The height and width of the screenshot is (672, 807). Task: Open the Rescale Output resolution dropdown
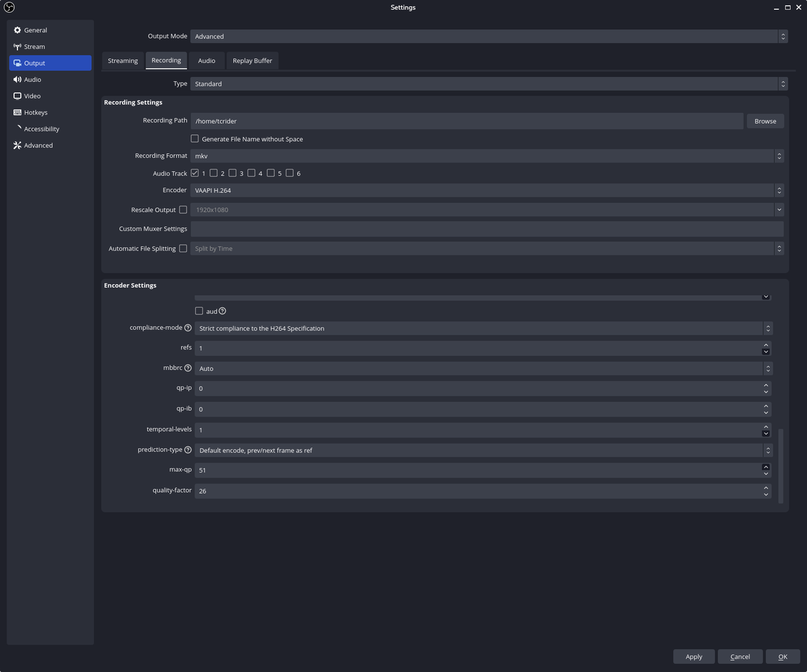487,210
